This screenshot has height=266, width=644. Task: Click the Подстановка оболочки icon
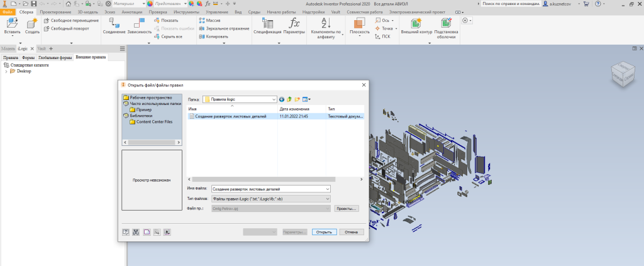(x=446, y=23)
